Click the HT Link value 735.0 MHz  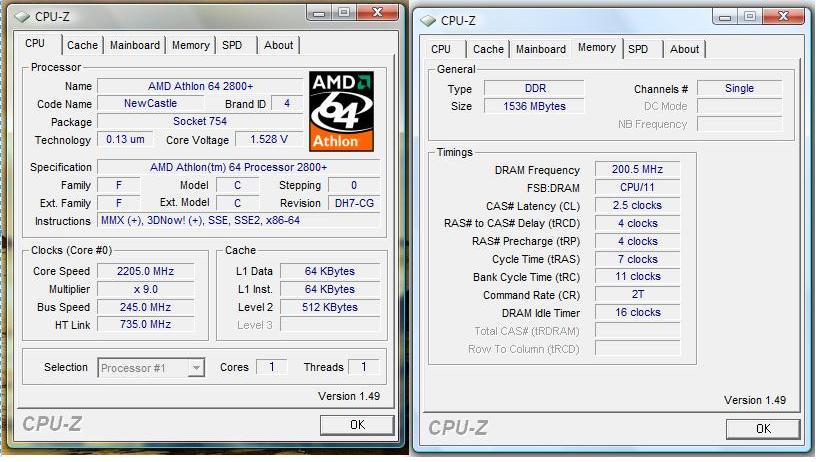point(145,324)
